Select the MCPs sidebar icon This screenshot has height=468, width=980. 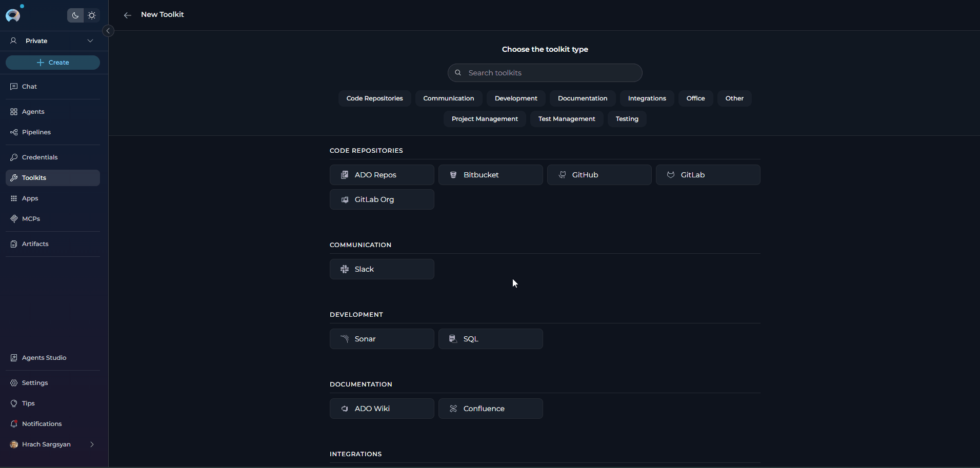click(31, 218)
